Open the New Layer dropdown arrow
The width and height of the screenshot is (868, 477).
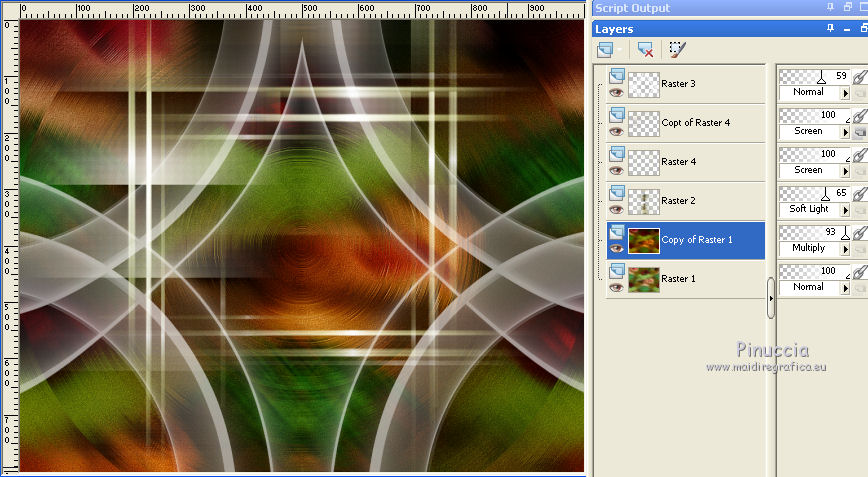click(620, 50)
